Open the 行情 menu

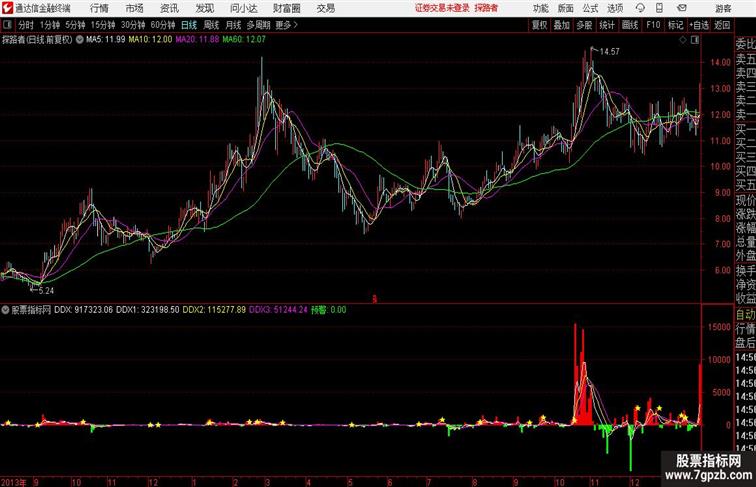99,8
